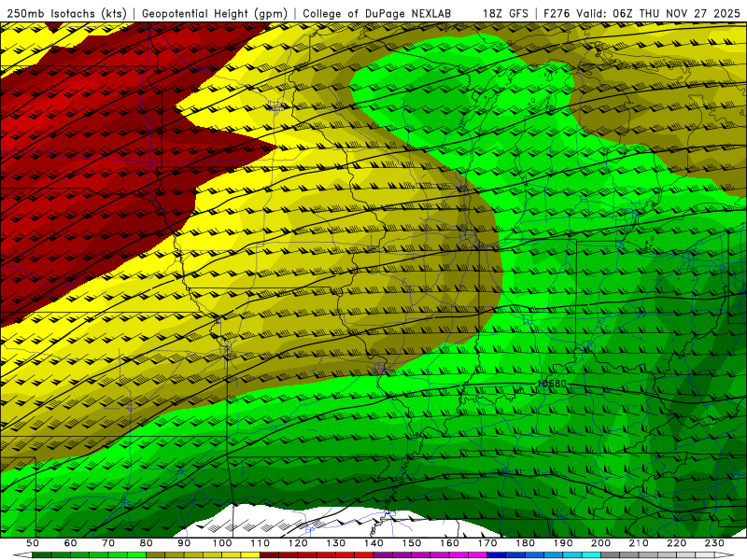
Task: Click the '90' color scale label
Action: [x=184, y=543]
